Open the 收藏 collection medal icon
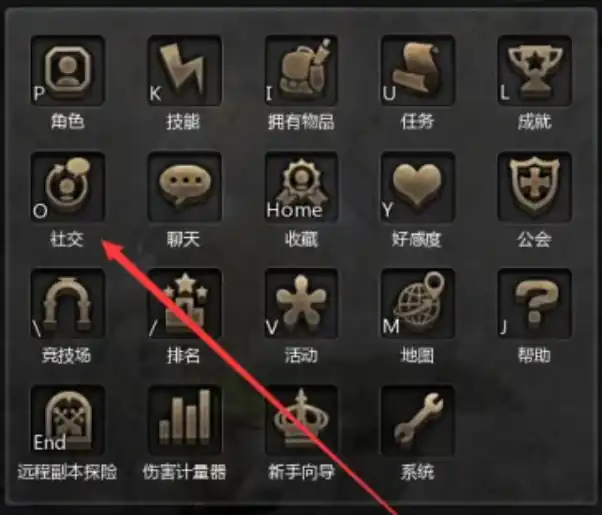The width and height of the screenshot is (602, 515). tap(301, 187)
